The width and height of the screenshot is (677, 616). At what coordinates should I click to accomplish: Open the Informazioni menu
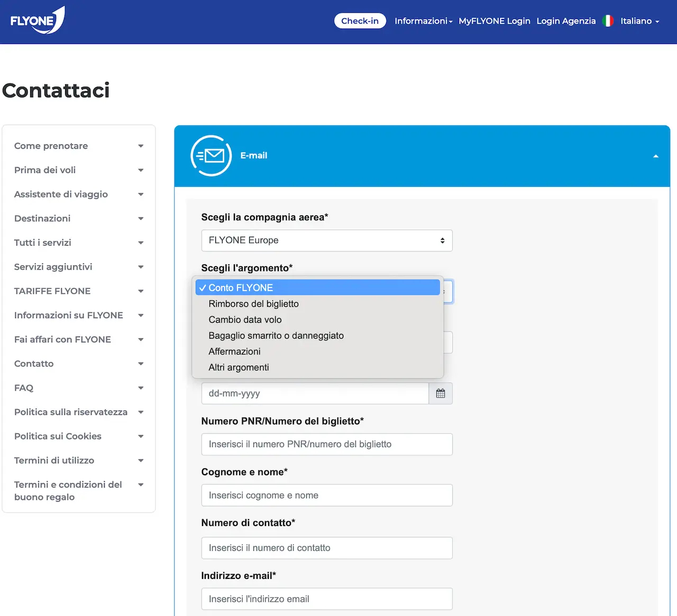[423, 21]
